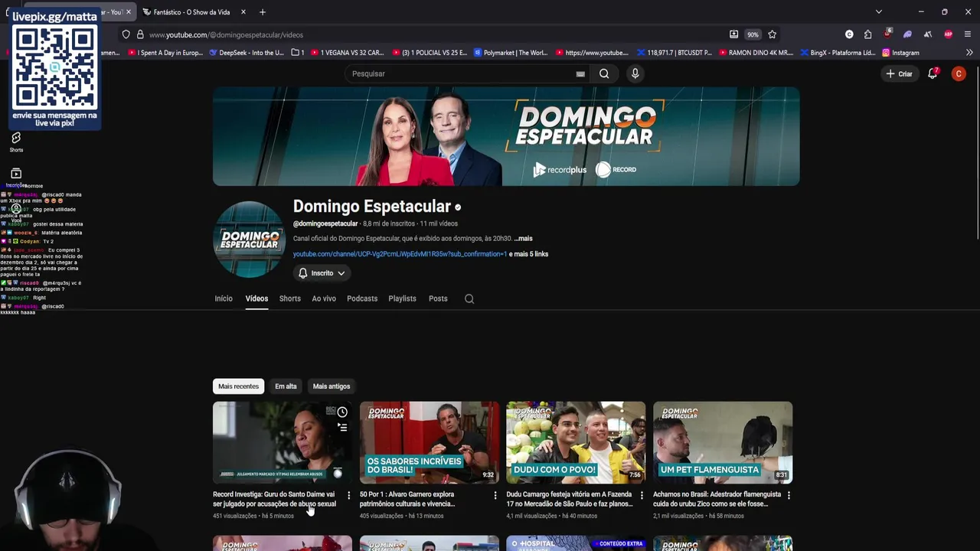Click the Domingo Espetacular banner image

(506, 136)
